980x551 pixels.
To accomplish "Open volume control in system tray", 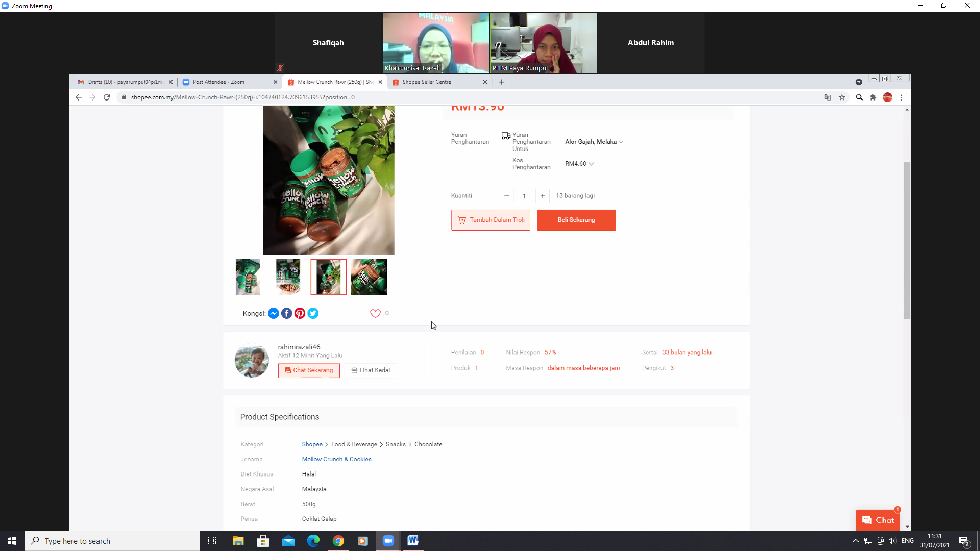I will click(892, 541).
